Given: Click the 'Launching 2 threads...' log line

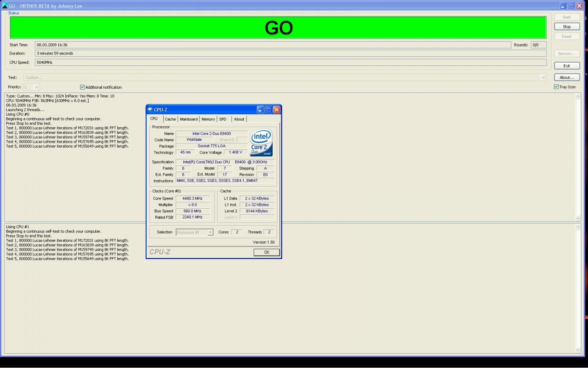Looking at the screenshot, I should (25, 110).
